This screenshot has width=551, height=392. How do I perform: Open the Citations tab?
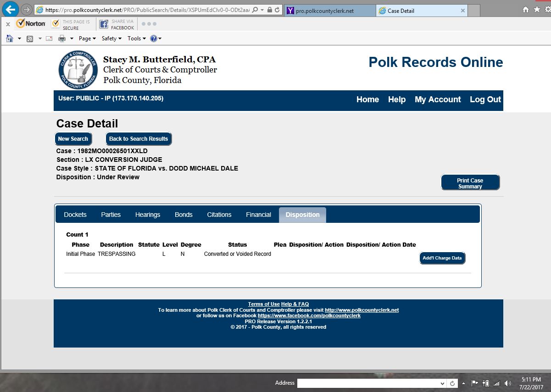(219, 215)
